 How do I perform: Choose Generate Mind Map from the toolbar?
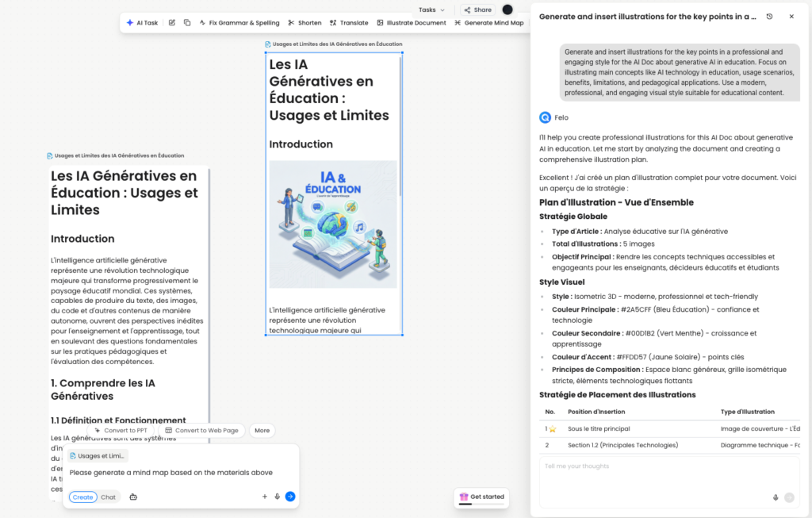[x=488, y=23]
